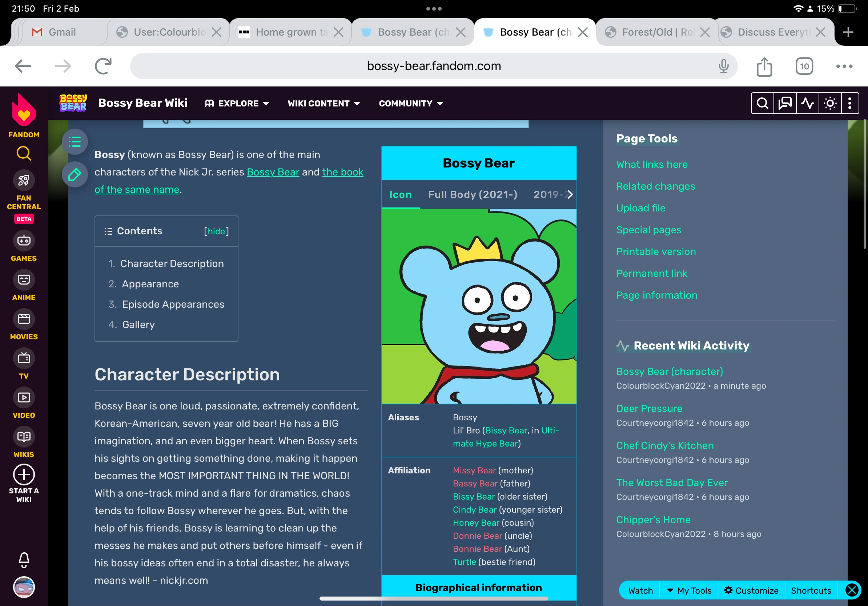Hide the Contents box

click(x=216, y=231)
